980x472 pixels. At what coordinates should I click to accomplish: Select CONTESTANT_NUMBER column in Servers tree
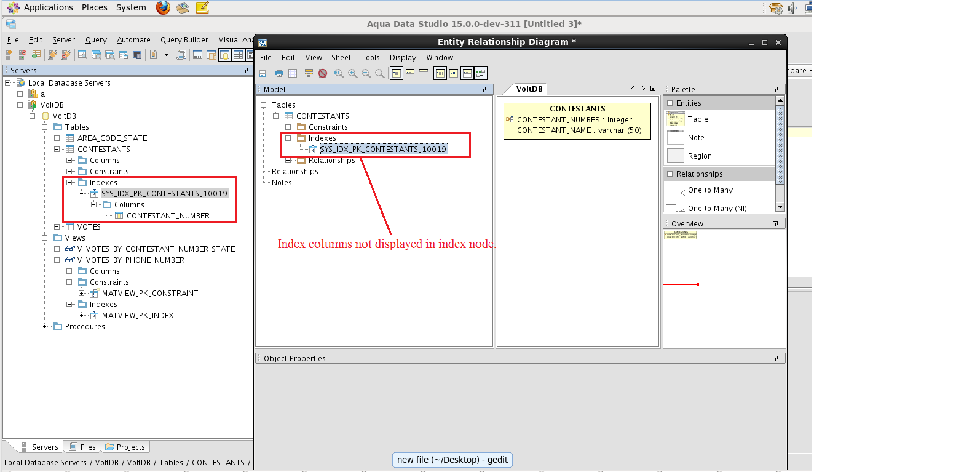pos(168,216)
